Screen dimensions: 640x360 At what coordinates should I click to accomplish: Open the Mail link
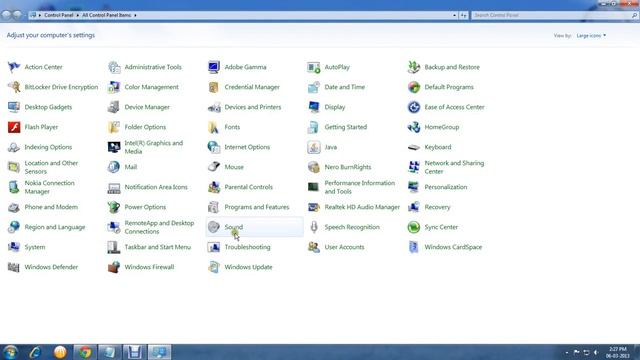pyautogui.click(x=131, y=167)
